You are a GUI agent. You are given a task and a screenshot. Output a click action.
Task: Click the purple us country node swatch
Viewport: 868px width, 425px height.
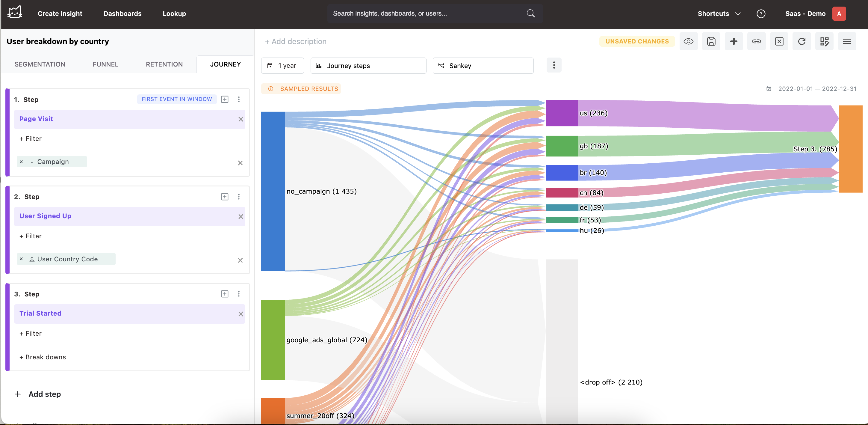point(561,113)
